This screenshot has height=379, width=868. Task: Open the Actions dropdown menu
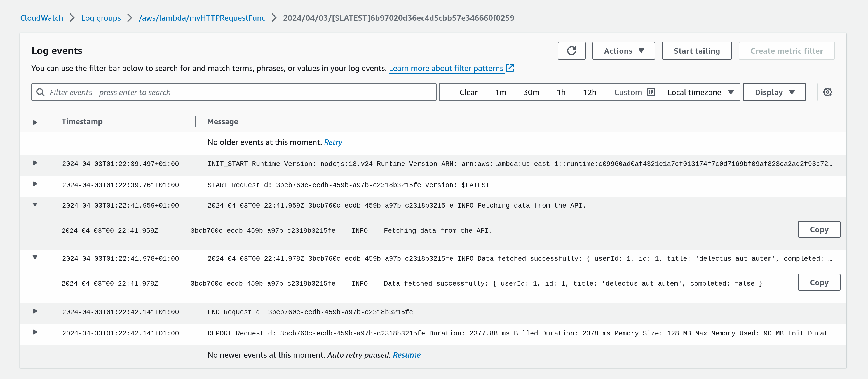coord(623,51)
